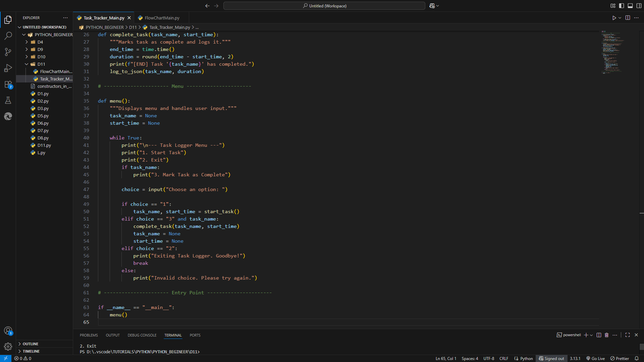Open the DEBUG CONSOLE tab
The image size is (644, 362).
tap(142, 335)
